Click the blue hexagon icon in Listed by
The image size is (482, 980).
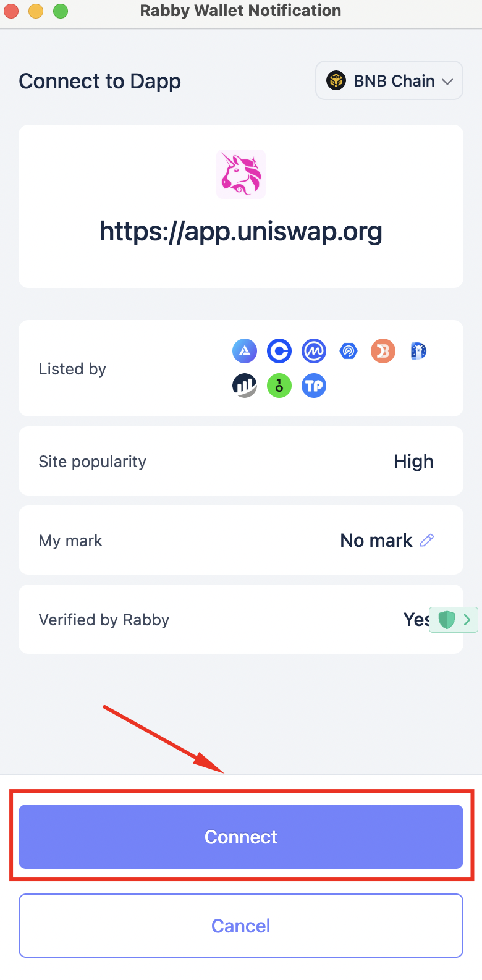[349, 352]
